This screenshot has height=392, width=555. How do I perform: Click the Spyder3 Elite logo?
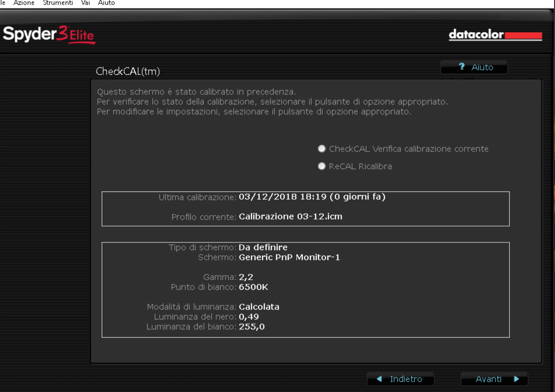(49, 34)
